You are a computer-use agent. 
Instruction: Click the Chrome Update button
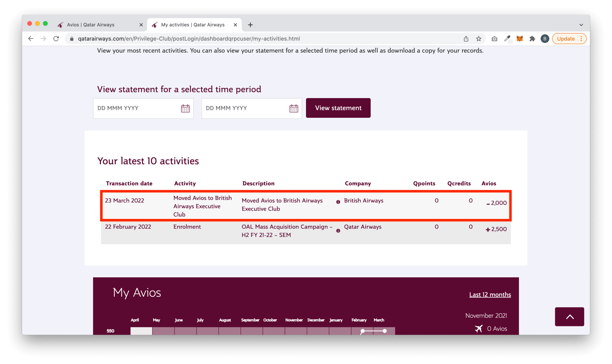point(569,38)
